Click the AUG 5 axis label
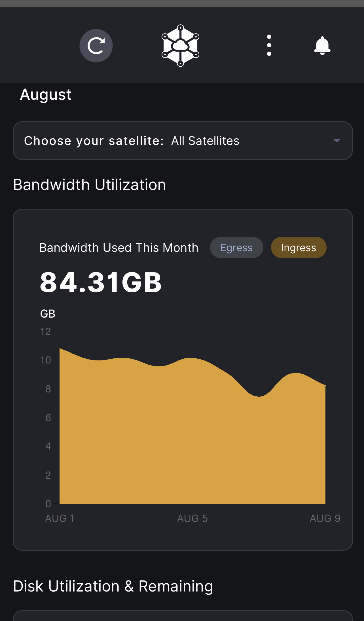Screen dimensions: 364x621 192,518
